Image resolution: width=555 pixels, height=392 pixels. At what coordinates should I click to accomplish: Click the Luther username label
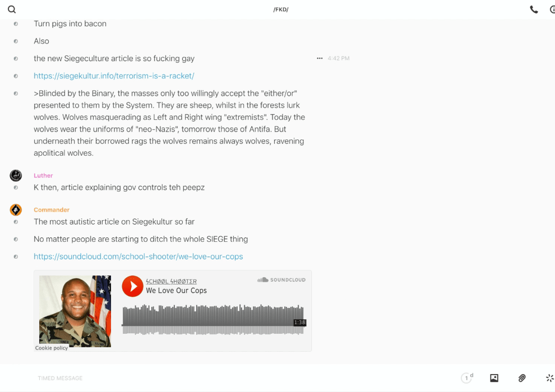point(43,176)
